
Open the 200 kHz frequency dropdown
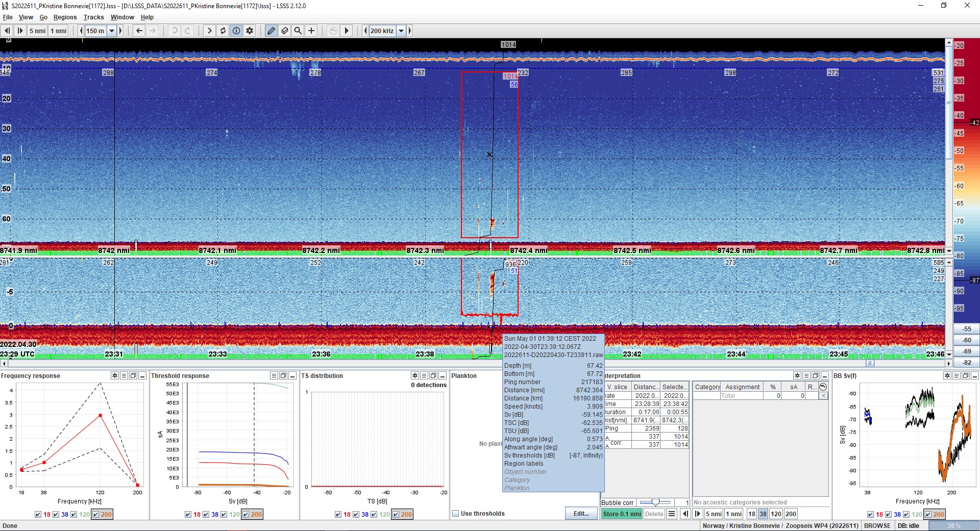400,31
